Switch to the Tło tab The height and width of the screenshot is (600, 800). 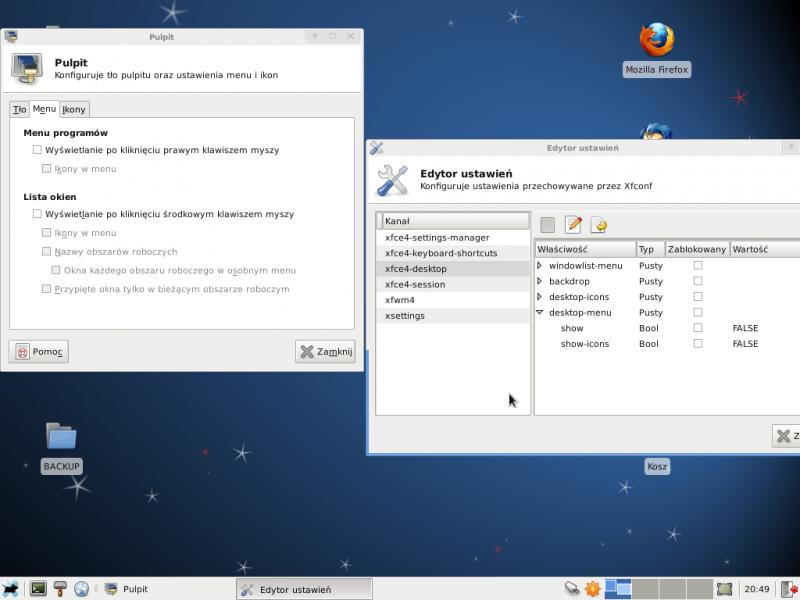coord(19,109)
